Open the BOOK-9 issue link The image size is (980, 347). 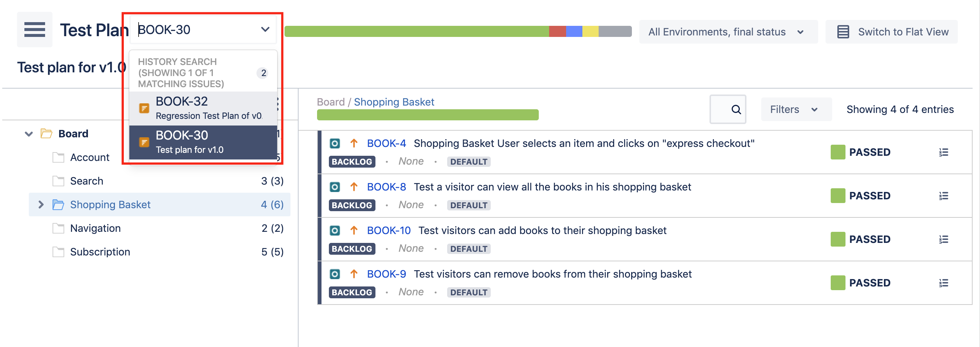(386, 274)
